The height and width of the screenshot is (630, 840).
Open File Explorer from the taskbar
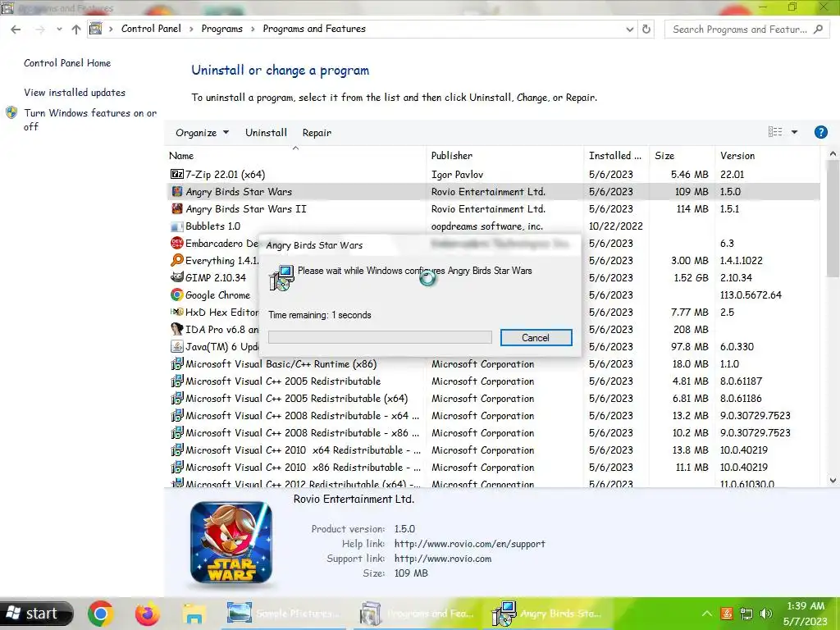pos(194,614)
